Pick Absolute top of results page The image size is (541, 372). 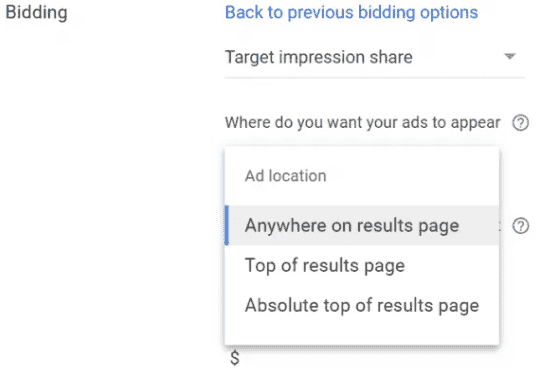(362, 305)
